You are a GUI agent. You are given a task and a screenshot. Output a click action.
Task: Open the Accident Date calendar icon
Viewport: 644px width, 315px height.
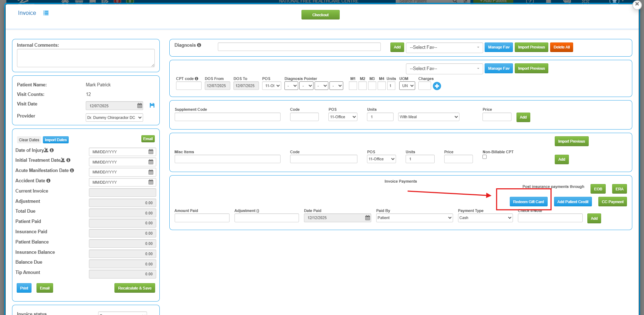[x=151, y=182]
